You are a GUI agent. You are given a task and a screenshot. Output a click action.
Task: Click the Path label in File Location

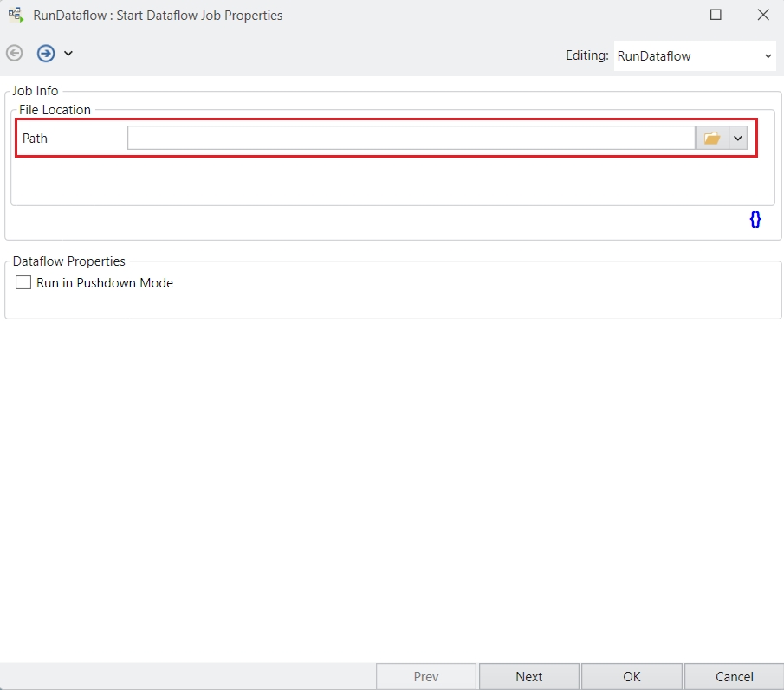pyautogui.click(x=36, y=139)
